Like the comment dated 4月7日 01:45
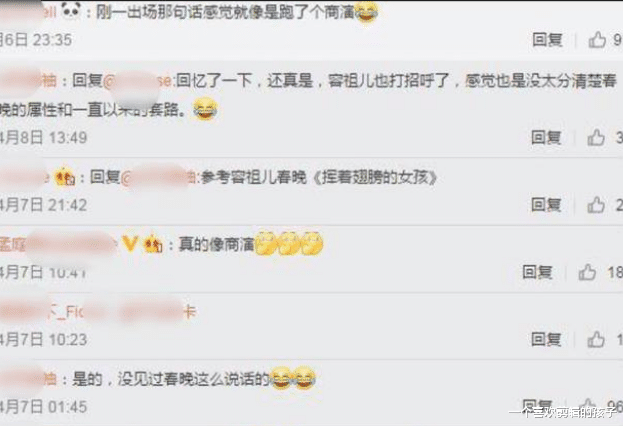The image size is (623, 426). click(587, 406)
